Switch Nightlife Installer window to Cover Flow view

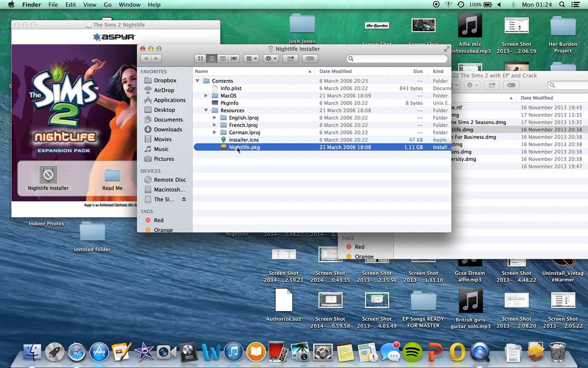click(x=234, y=59)
